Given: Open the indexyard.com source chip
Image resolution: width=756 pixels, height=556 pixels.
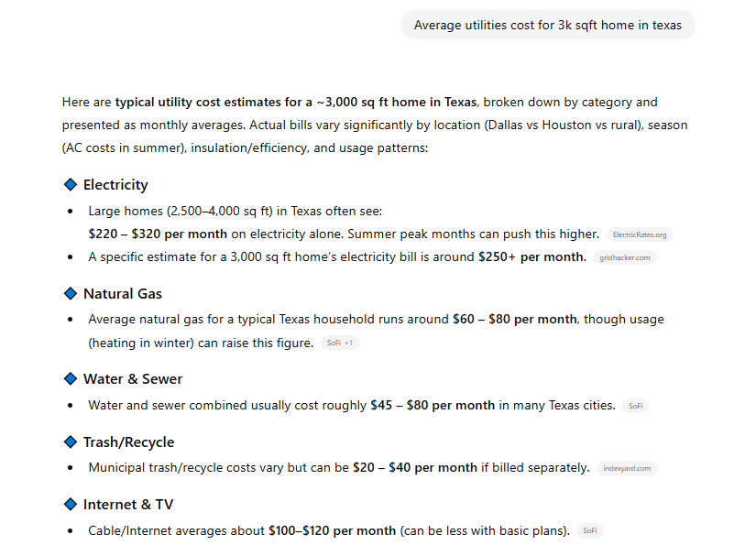Looking at the screenshot, I should [x=627, y=468].
